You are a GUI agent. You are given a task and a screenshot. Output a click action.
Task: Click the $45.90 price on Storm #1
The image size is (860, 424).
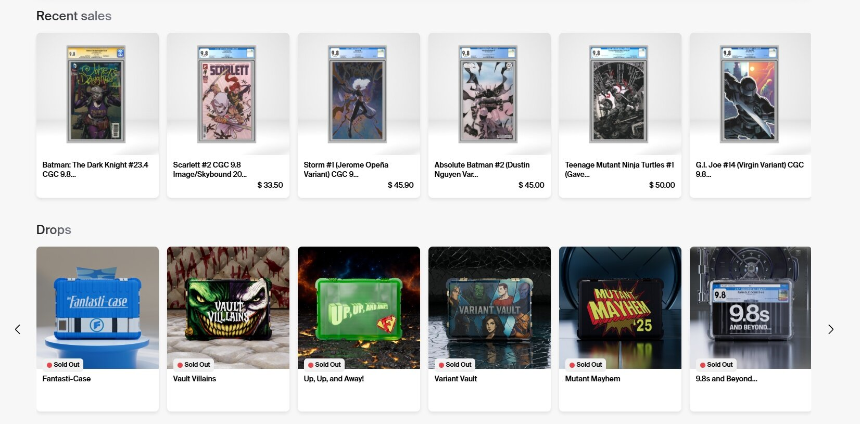point(400,185)
